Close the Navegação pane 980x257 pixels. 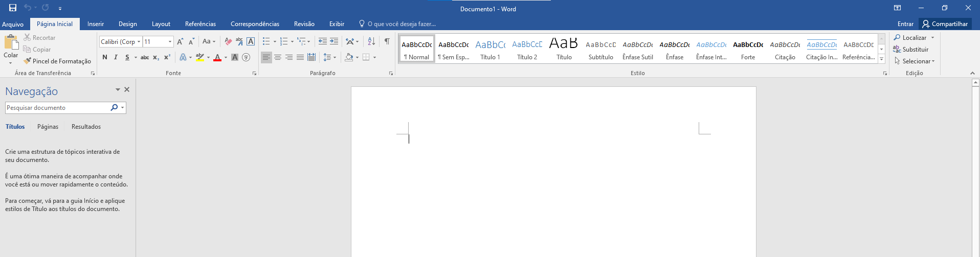127,89
